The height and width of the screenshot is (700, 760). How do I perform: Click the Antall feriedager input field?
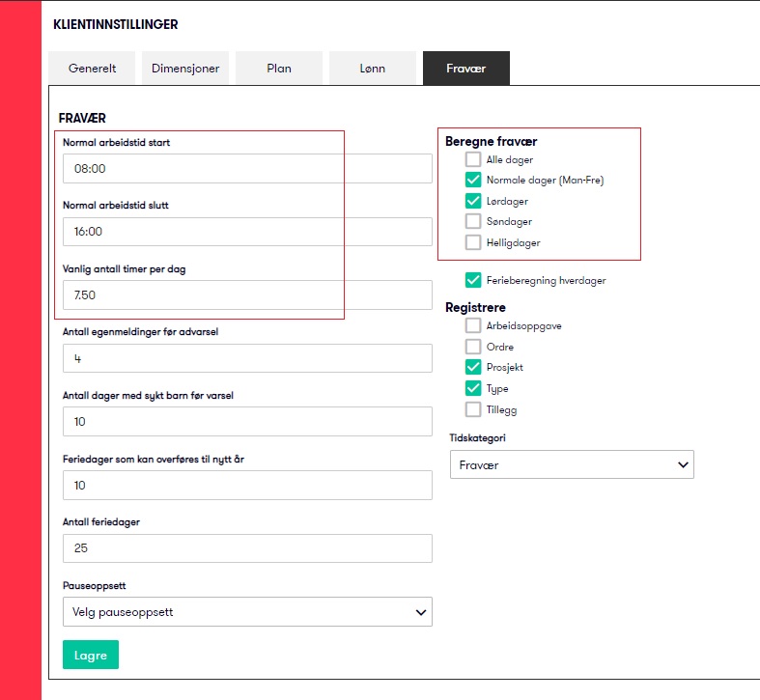pyautogui.click(x=247, y=548)
